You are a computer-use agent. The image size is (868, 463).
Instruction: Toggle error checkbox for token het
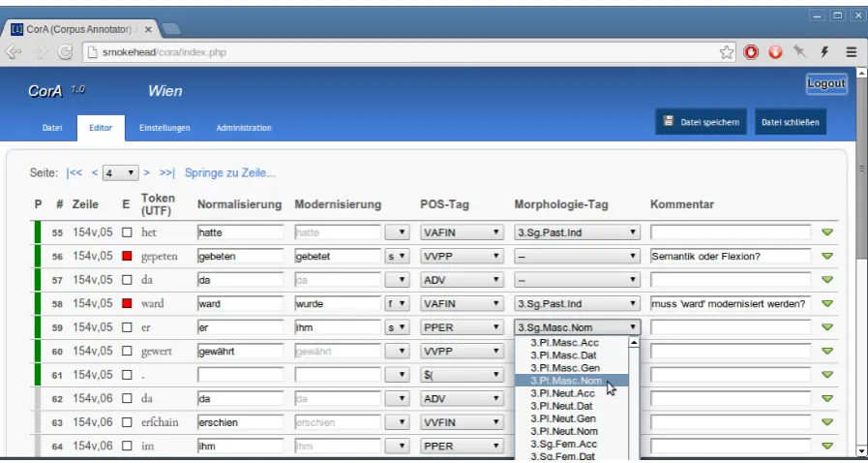(x=128, y=232)
